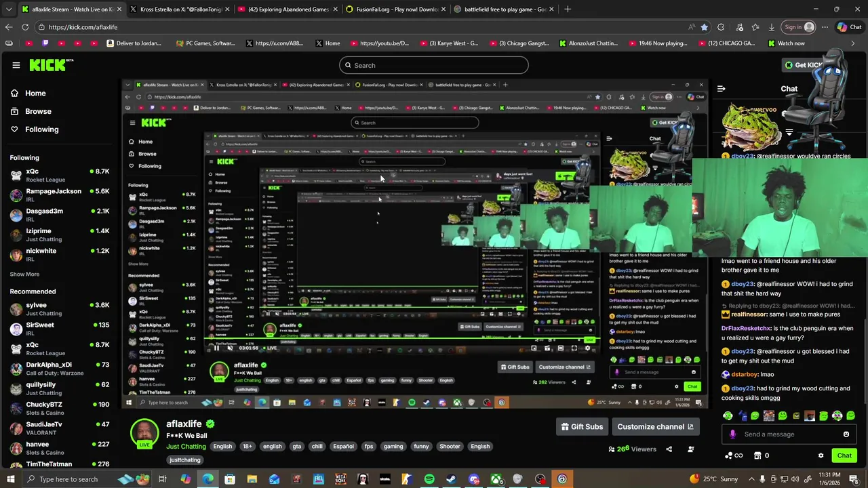Open chat settings gear icon

[821, 455]
